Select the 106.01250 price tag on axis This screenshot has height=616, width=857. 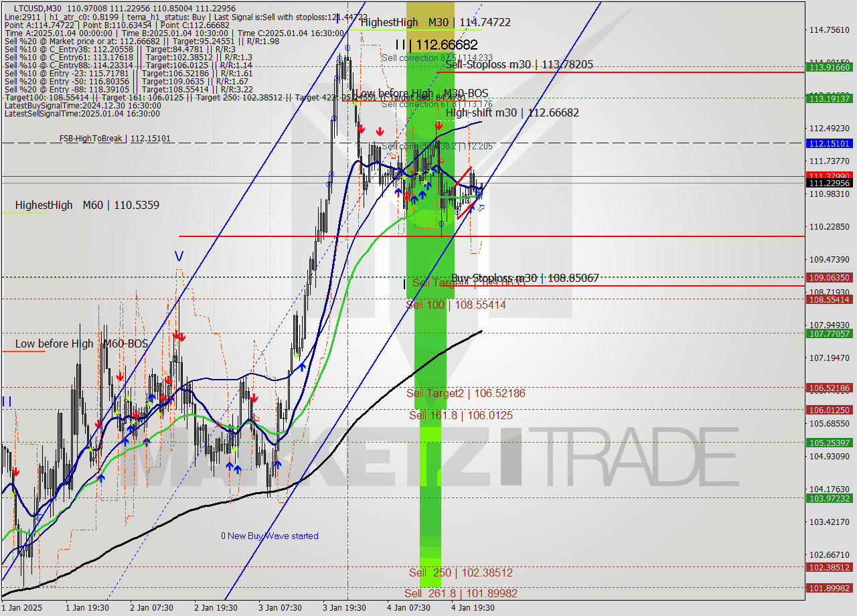click(830, 410)
